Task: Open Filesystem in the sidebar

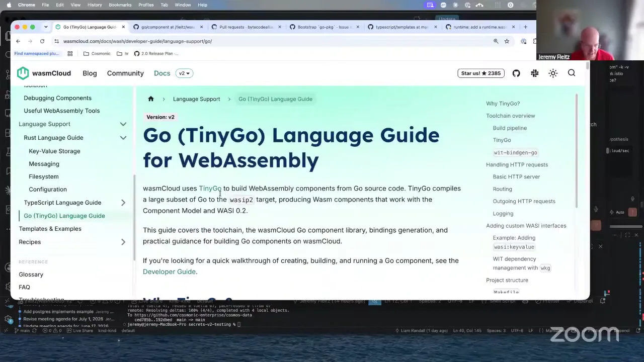Action: click(x=44, y=176)
